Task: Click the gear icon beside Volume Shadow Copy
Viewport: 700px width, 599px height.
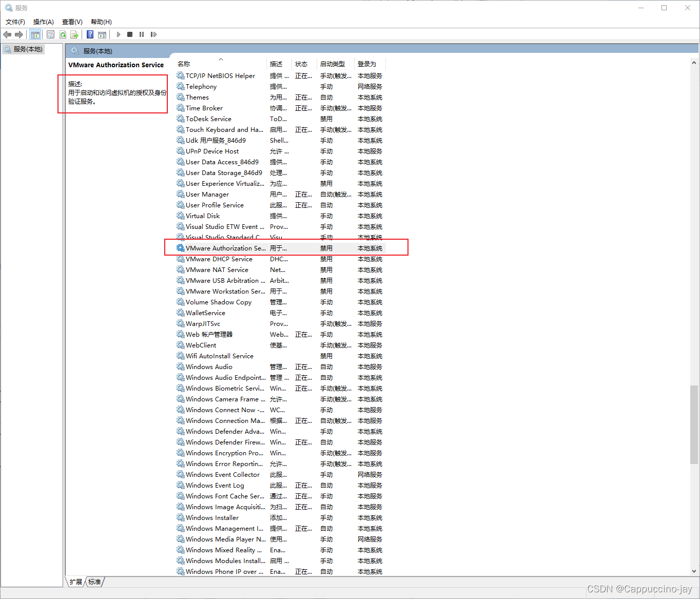Action: pos(181,302)
